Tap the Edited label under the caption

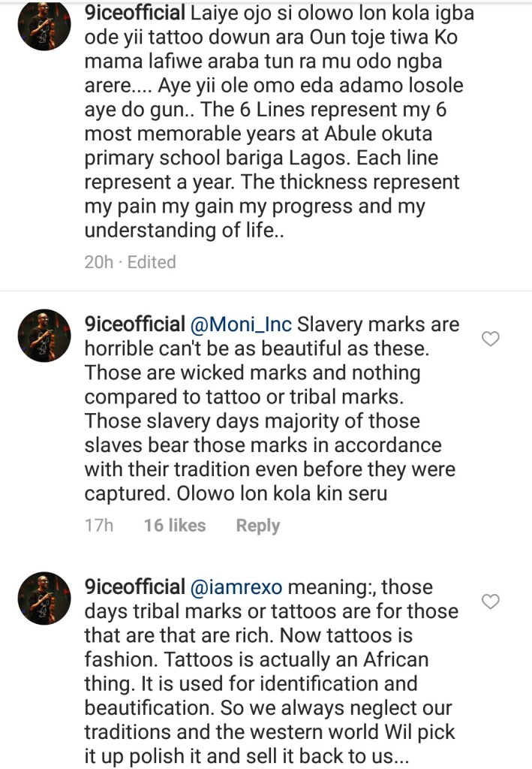152,262
